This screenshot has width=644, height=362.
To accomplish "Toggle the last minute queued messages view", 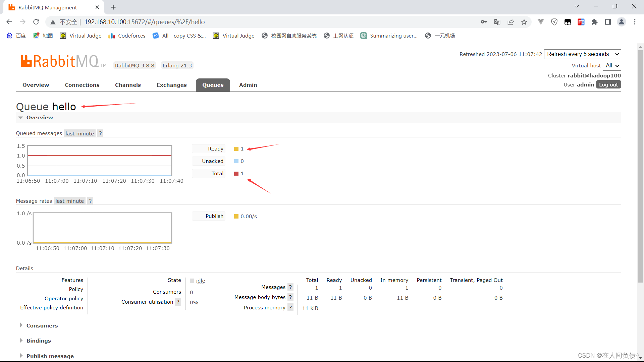I will click(79, 133).
